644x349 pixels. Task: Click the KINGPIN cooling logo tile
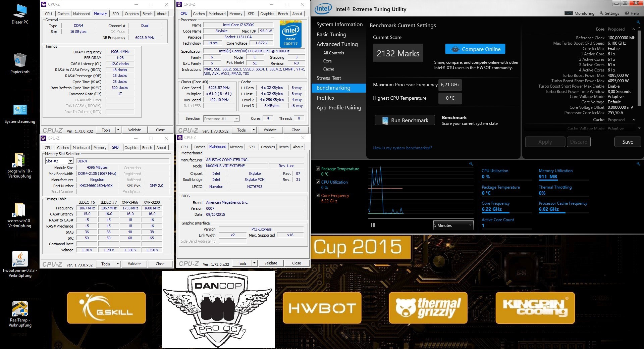pos(535,308)
